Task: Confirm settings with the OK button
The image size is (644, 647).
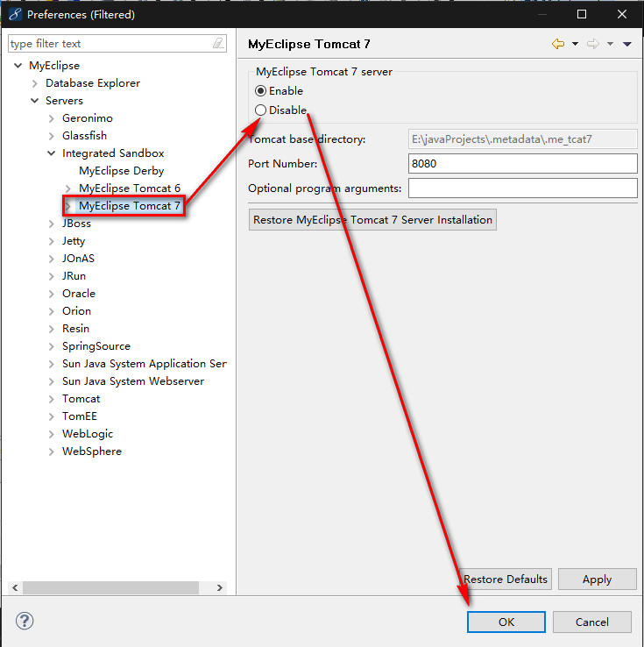Action: (x=506, y=622)
